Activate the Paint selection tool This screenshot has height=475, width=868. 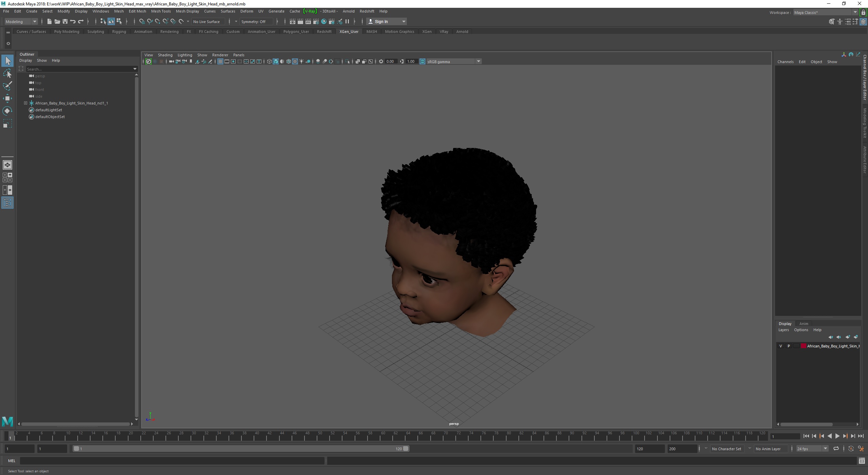click(7, 86)
